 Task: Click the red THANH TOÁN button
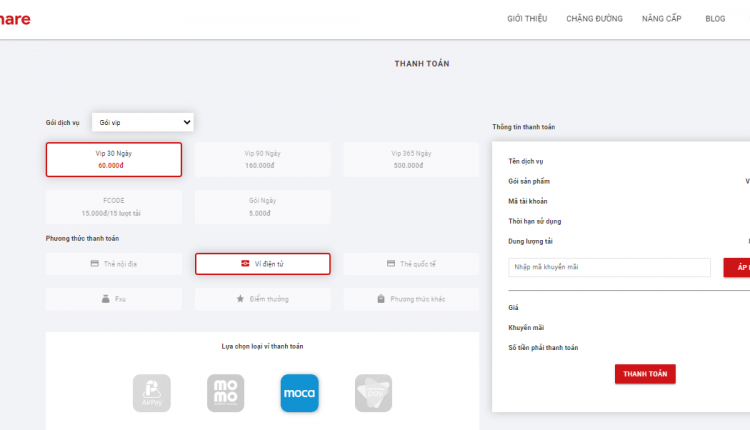[645, 374]
